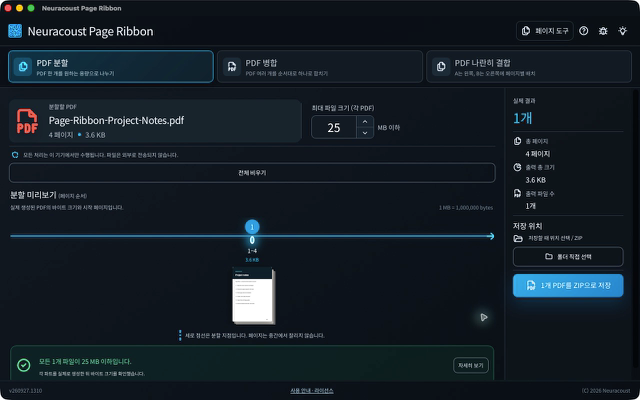Click the red PDF file icon
Image resolution: width=640 pixels, height=400 pixels.
coord(27,121)
